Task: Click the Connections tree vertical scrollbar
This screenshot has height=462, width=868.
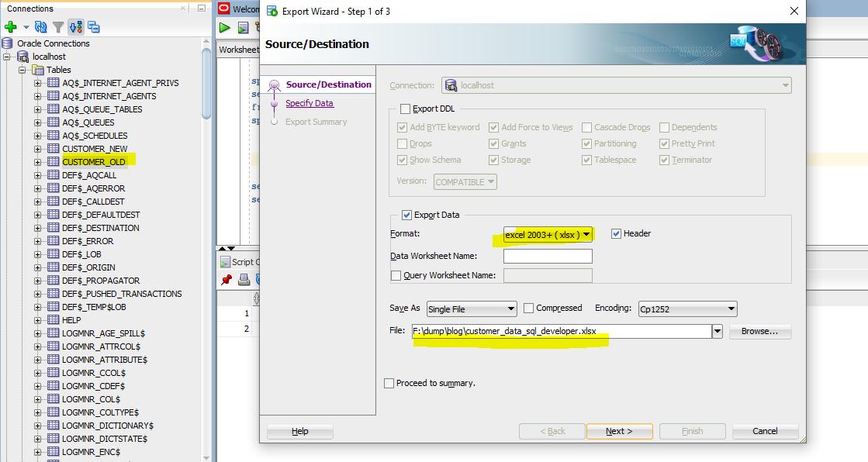Action: pos(206,83)
